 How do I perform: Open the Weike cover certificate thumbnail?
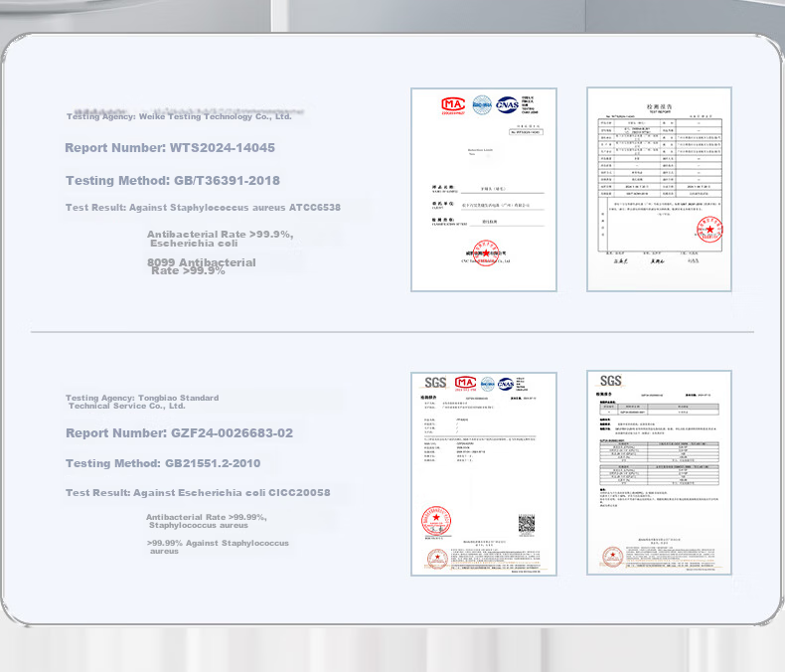click(x=484, y=190)
